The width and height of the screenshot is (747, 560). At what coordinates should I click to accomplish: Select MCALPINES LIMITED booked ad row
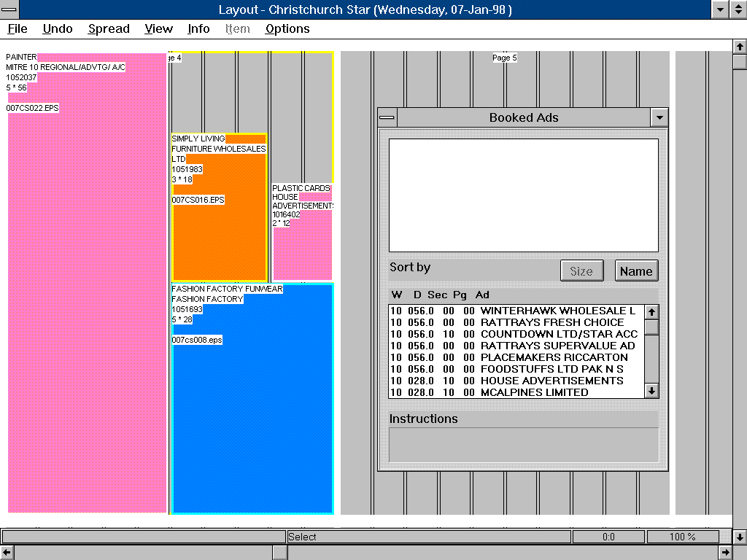516,392
